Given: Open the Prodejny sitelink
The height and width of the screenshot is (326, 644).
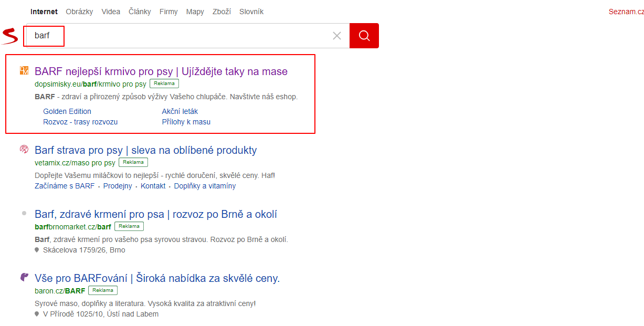Looking at the screenshot, I should (x=118, y=186).
